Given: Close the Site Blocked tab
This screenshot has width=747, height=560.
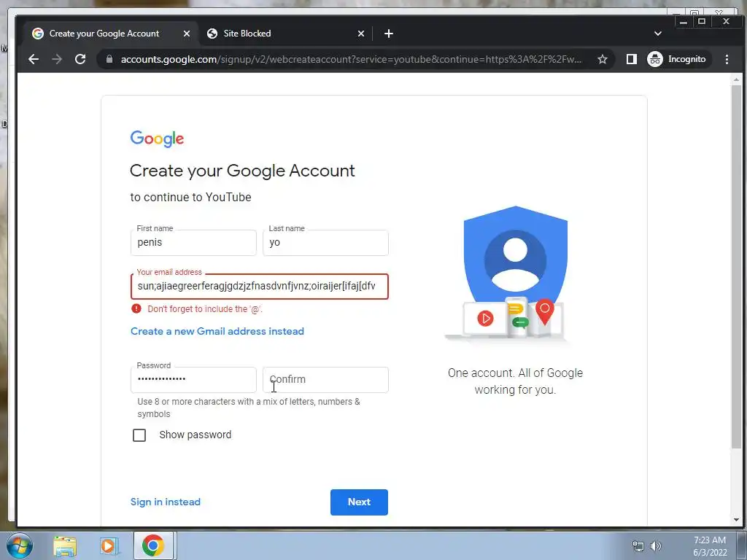Looking at the screenshot, I should coord(360,34).
